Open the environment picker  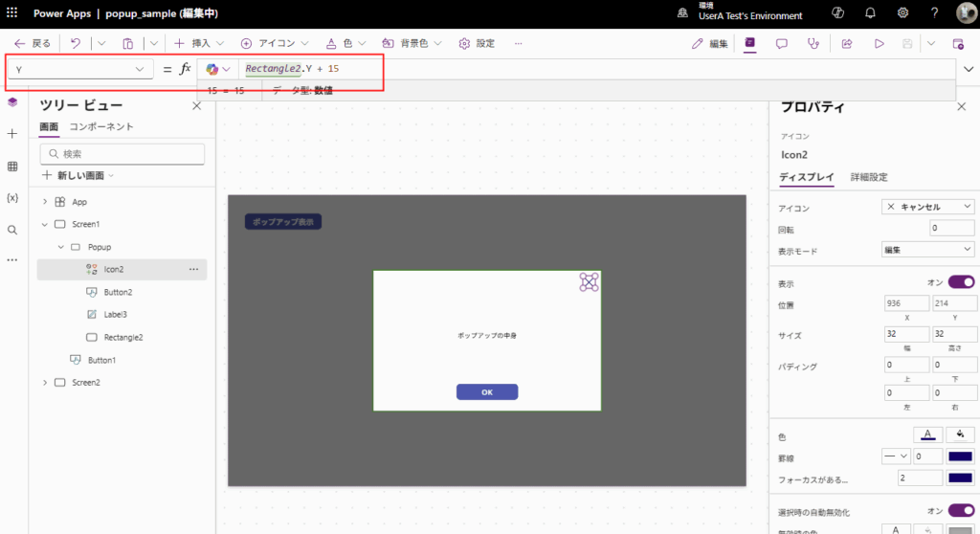[742, 12]
